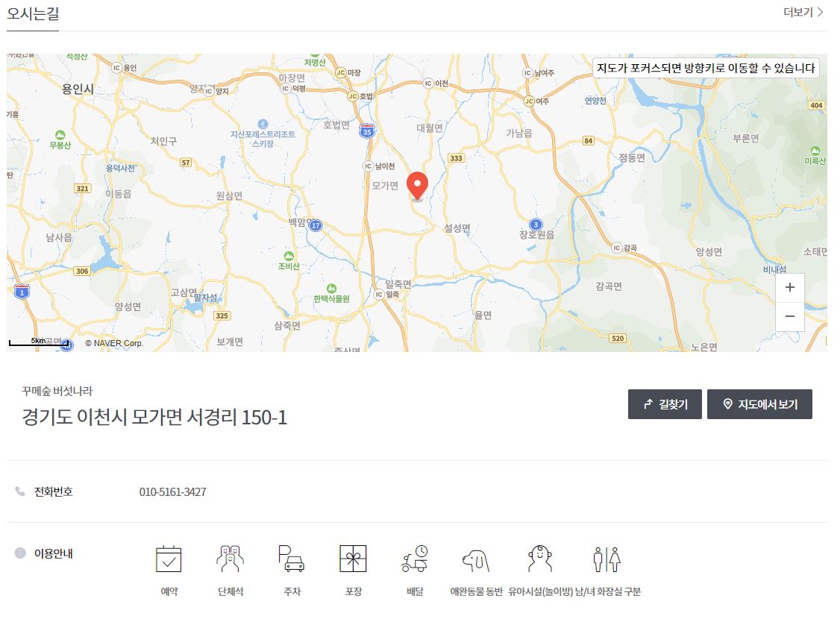Click the 포장 takeout gift box icon
840x622 pixels.
[353, 559]
